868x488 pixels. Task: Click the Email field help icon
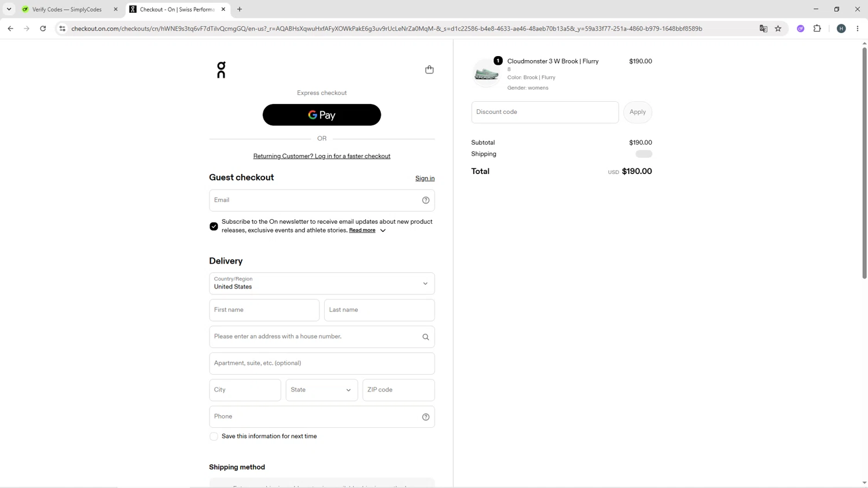point(426,200)
